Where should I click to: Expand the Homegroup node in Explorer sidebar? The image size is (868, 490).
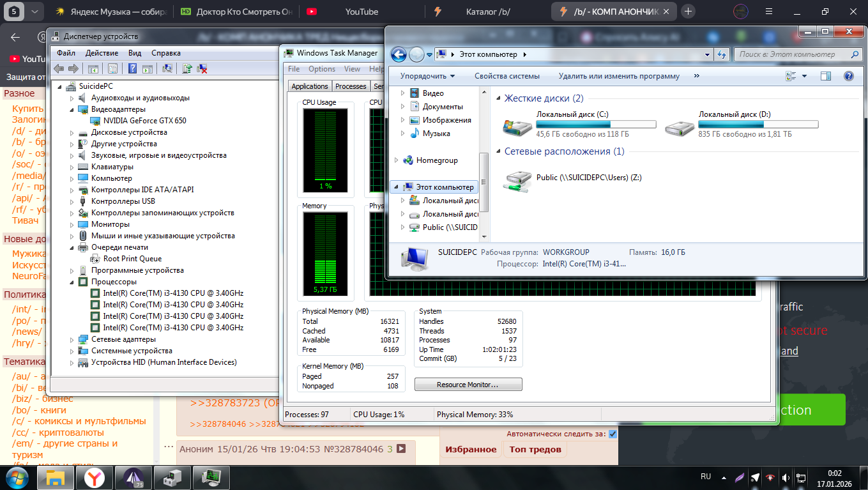coord(396,160)
